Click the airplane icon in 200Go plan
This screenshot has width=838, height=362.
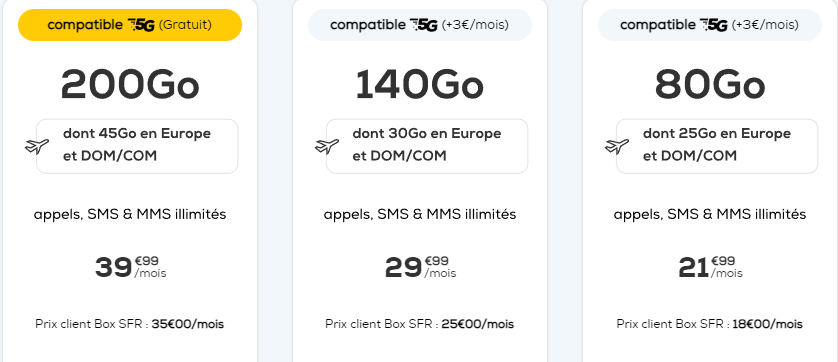(37, 146)
